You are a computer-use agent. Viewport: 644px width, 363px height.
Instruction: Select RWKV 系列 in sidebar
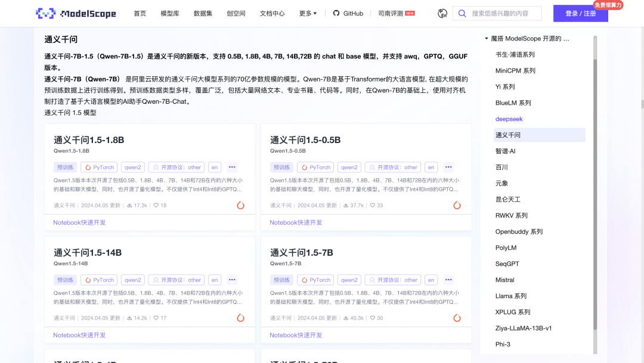[x=512, y=216]
